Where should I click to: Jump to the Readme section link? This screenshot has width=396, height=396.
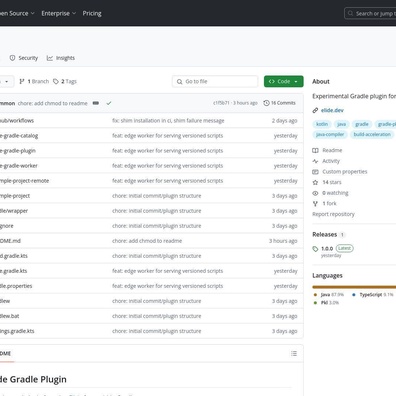point(327,150)
